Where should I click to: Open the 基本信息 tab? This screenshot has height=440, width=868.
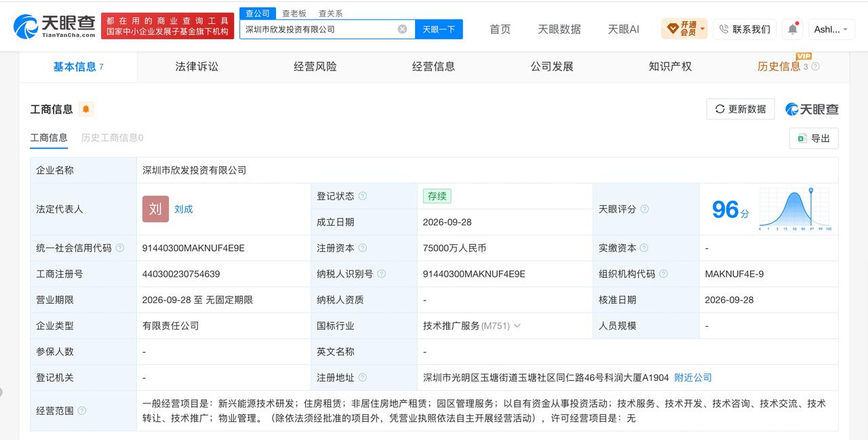(x=78, y=66)
